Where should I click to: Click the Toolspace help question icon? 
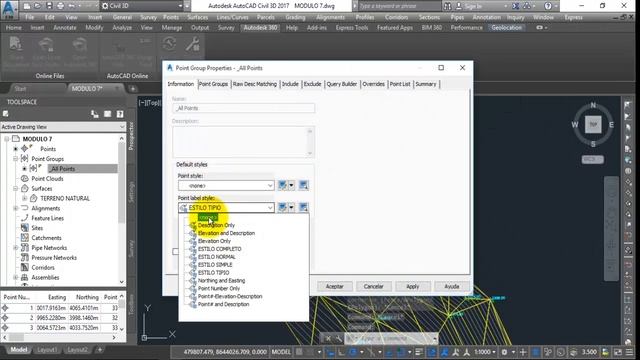click(120, 114)
